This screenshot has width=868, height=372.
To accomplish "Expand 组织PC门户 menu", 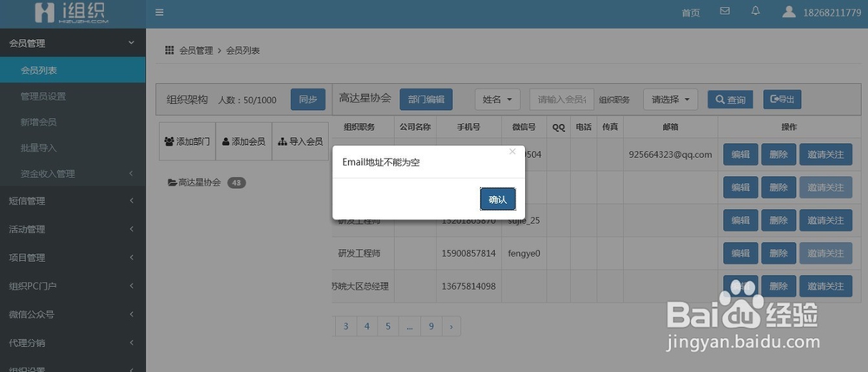I will 73,286.
